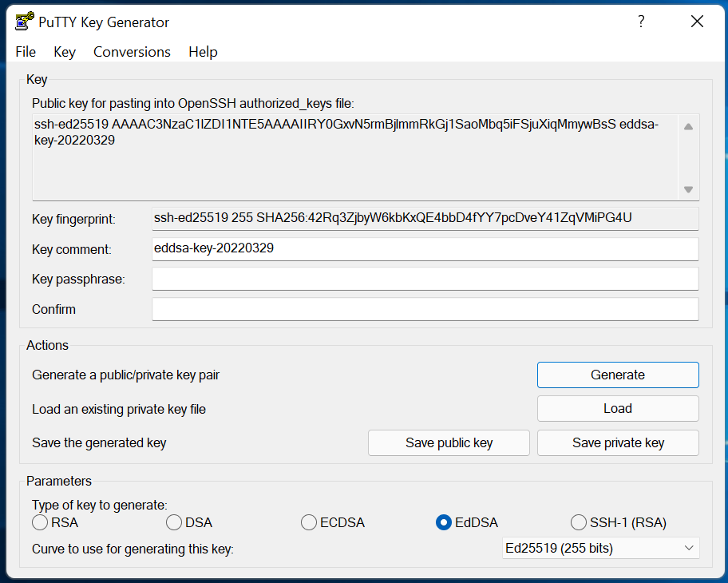This screenshot has height=583, width=728.
Task: Click the help question mark icon
Action: (x=641, y=22)
